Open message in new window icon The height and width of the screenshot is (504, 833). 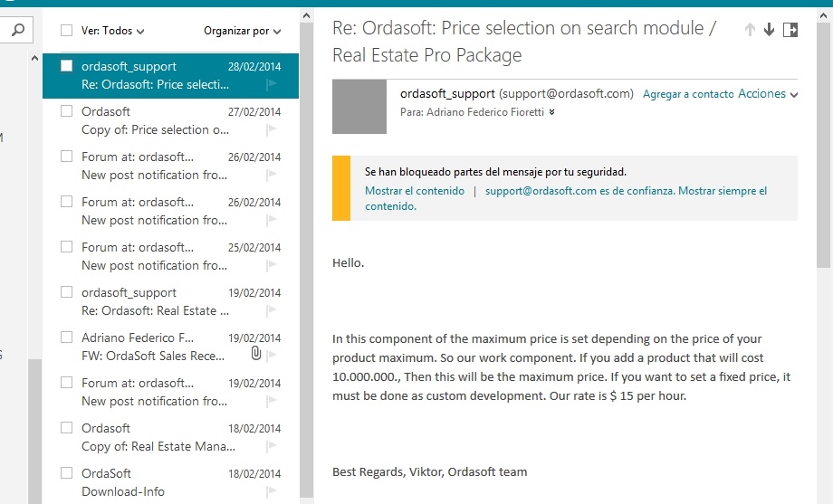coord(790,30)
